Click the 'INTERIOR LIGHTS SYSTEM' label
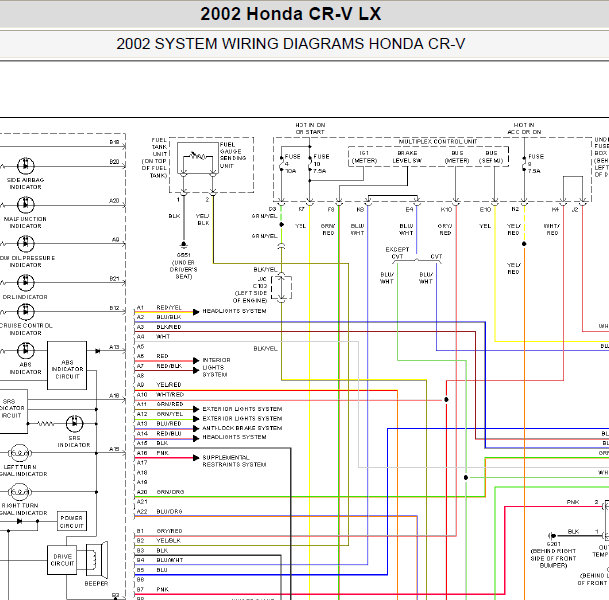Screen dimensions: 609x600 [216, 367]
